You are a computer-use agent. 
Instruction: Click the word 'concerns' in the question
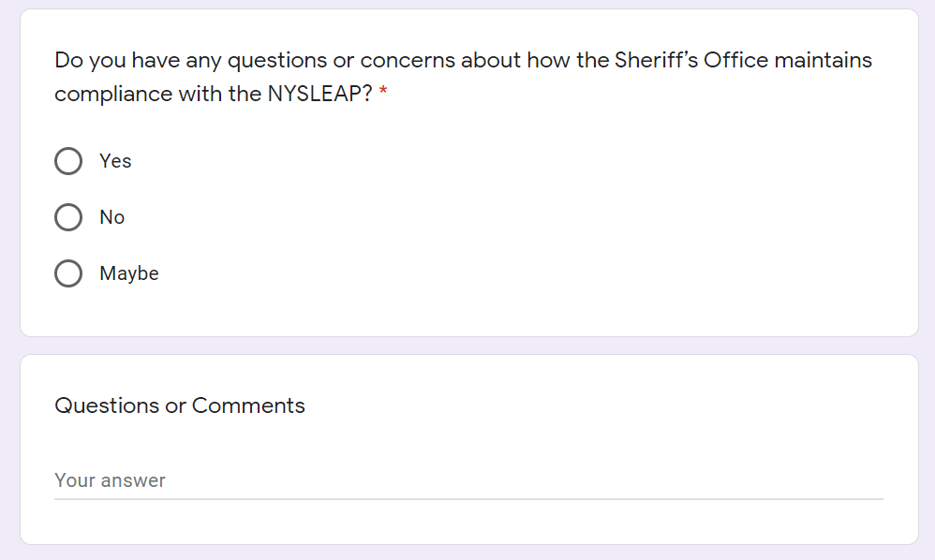coord(407,61)
